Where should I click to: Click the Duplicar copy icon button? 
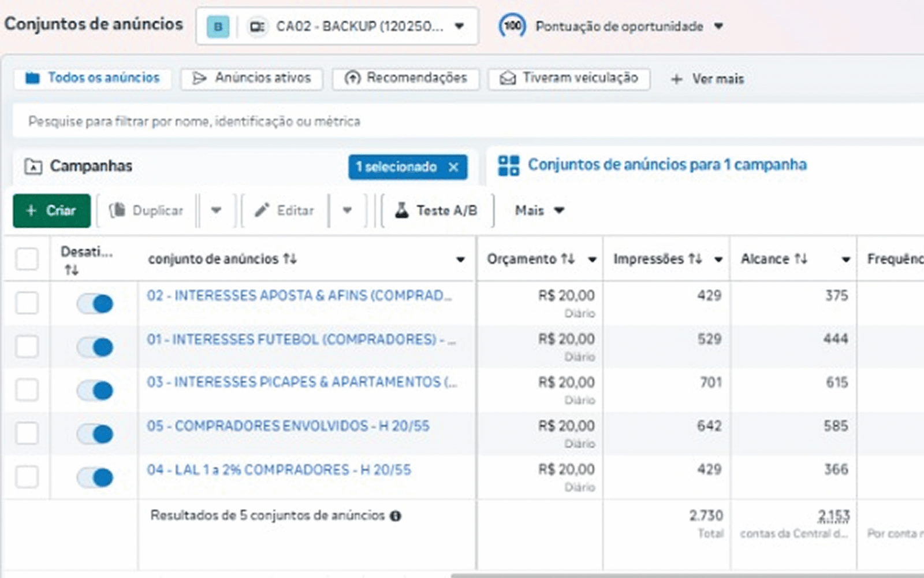coord(146,211)
